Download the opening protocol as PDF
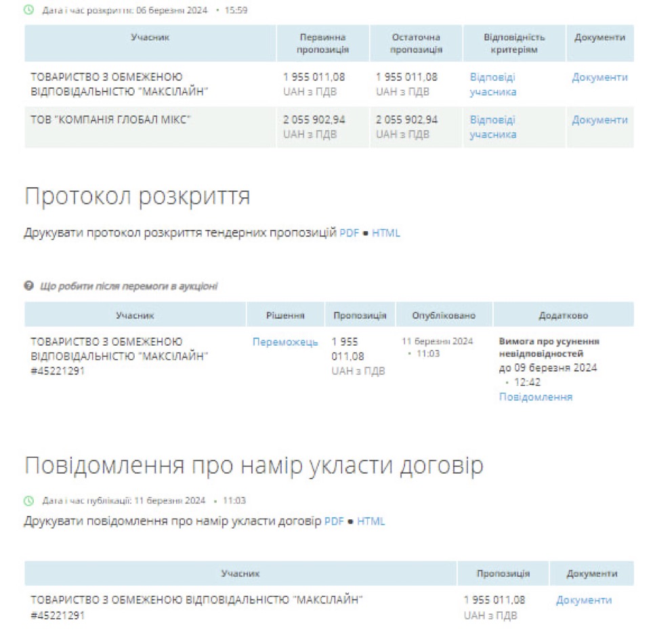The image size is (653, 644). [349, 233]
